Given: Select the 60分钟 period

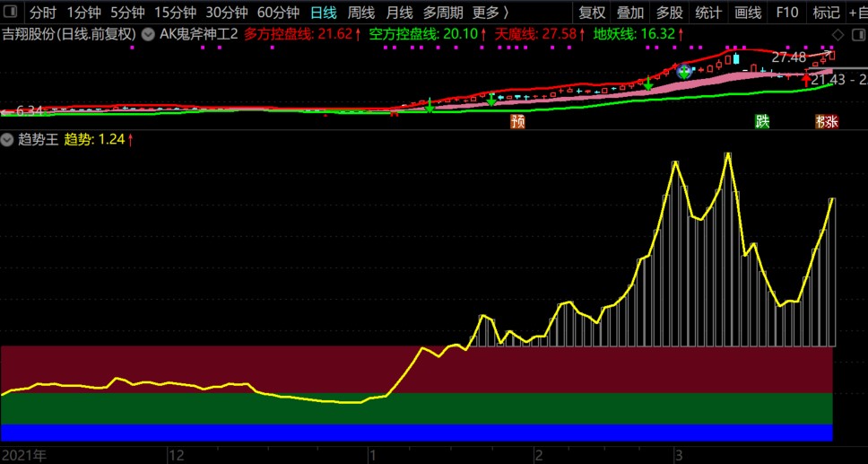Looking at the screenshot, I should click(279, 13).
